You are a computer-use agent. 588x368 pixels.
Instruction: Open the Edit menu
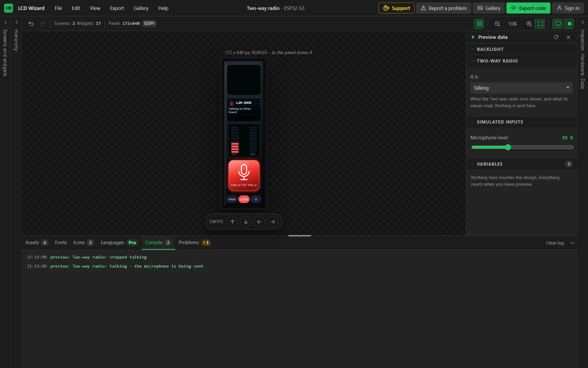pyautogui.click(x=76, y=8)
